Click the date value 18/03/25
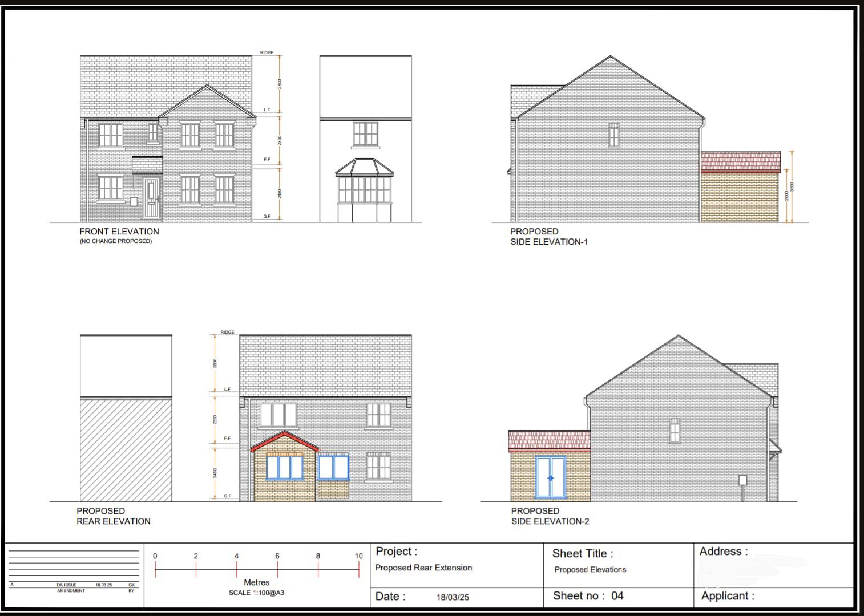 click(453, 597)
